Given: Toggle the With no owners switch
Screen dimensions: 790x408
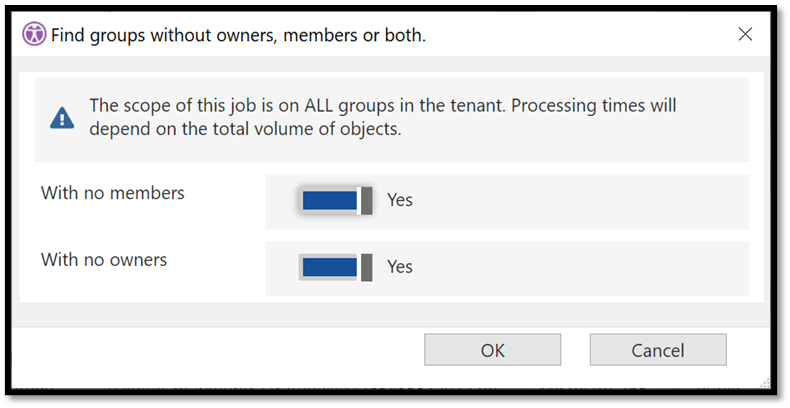Looking at the screenshot, I should point(336,267).
